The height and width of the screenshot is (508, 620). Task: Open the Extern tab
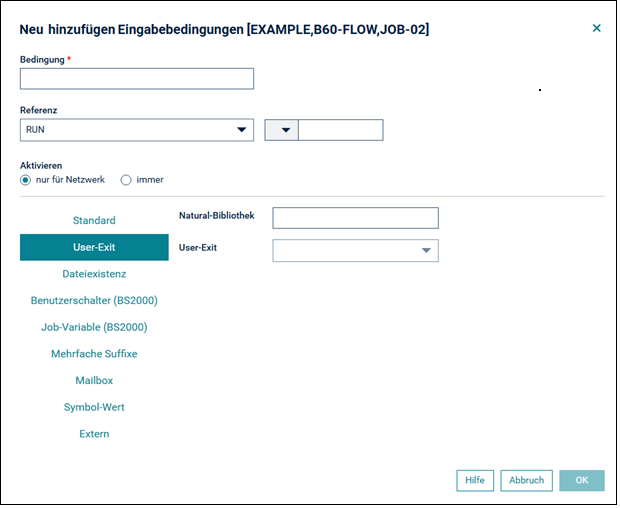click(x=94, y=434)
